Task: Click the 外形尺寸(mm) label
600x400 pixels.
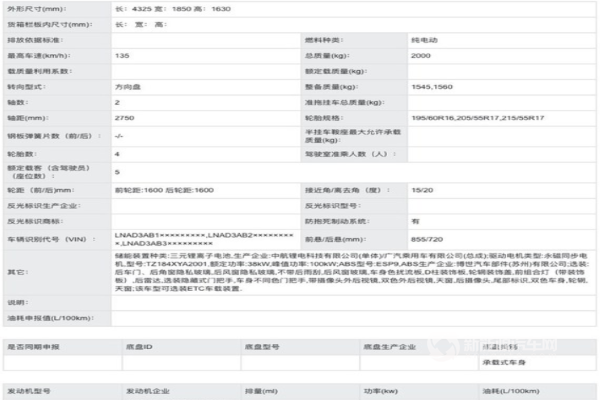Action: [x=37, y=9]
